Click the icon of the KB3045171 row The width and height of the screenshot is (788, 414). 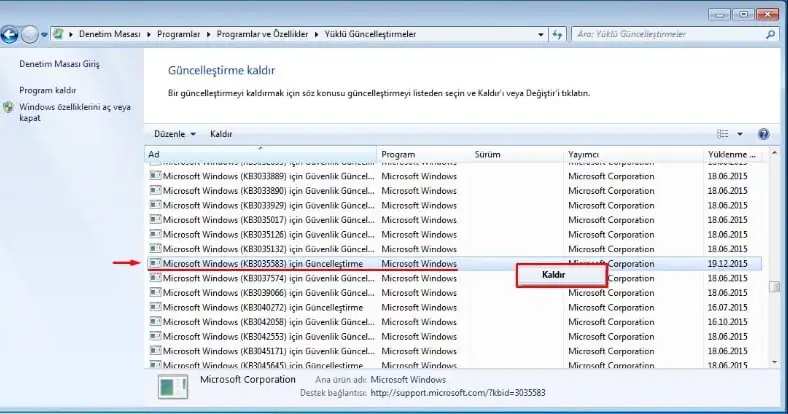point(155,350)
